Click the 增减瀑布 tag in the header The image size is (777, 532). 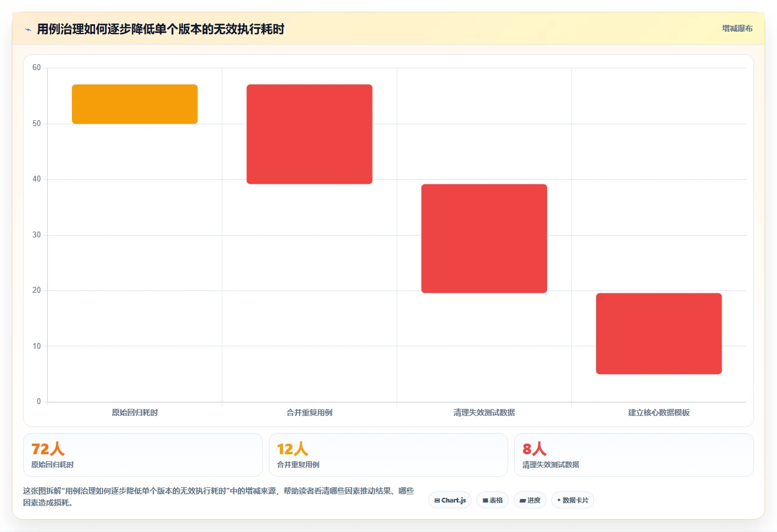click(x=737, y=28)
